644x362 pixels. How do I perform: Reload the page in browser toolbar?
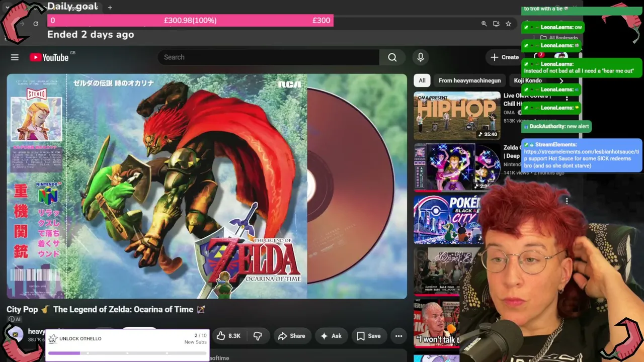point(36,24)
